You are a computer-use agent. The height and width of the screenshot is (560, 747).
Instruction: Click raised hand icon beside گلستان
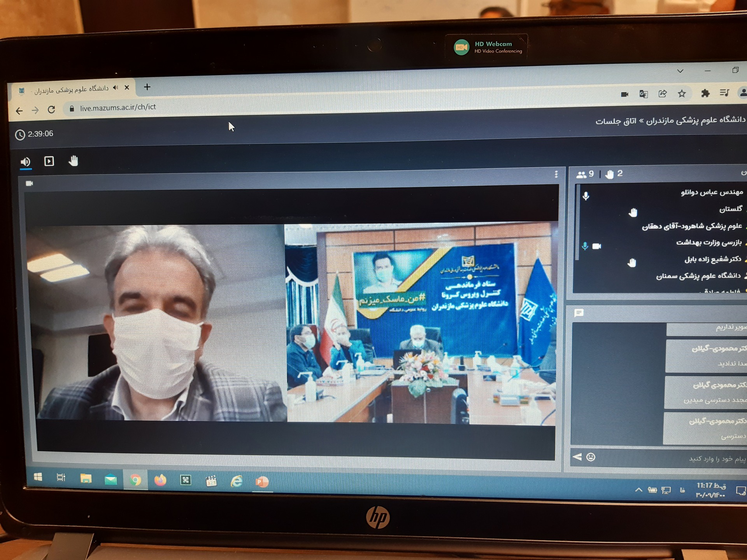click(x=633, y=212)
